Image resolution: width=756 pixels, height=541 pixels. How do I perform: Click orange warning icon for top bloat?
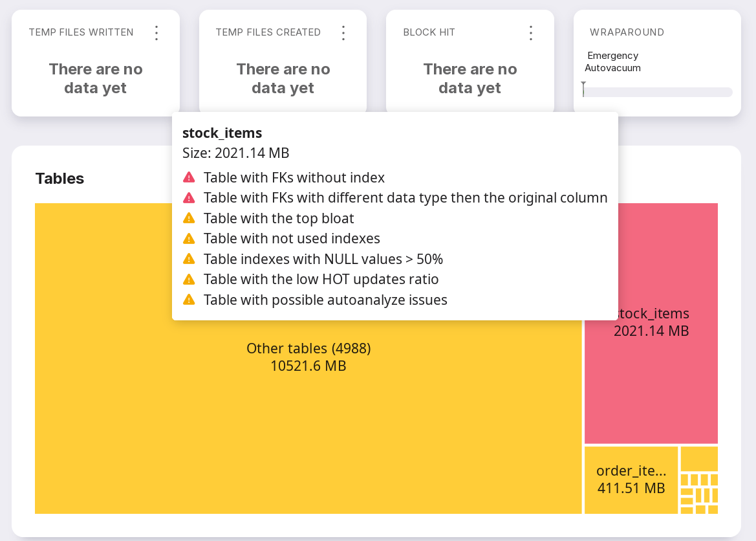coord(189,218)
